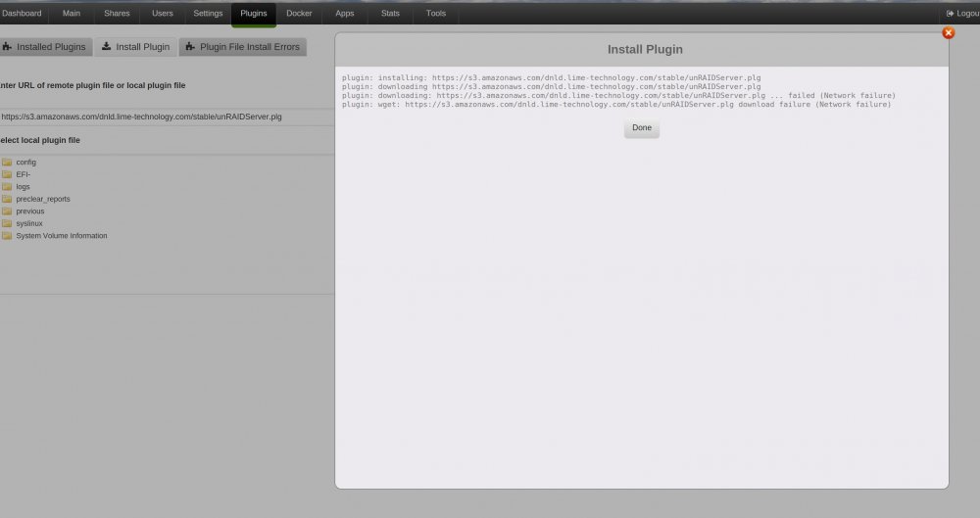Click the 'plugin: wget' download failure line
The height and width of the screenshot is (518, 980).
616,105
